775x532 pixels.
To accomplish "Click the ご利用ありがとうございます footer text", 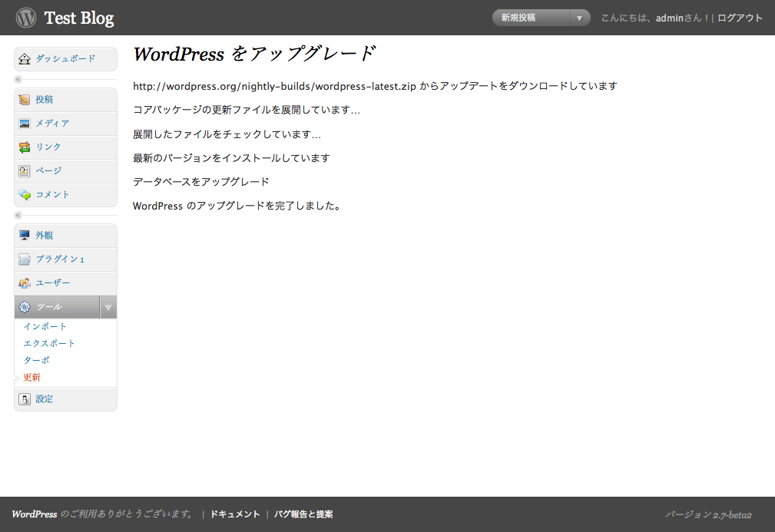I will (128, 514).
